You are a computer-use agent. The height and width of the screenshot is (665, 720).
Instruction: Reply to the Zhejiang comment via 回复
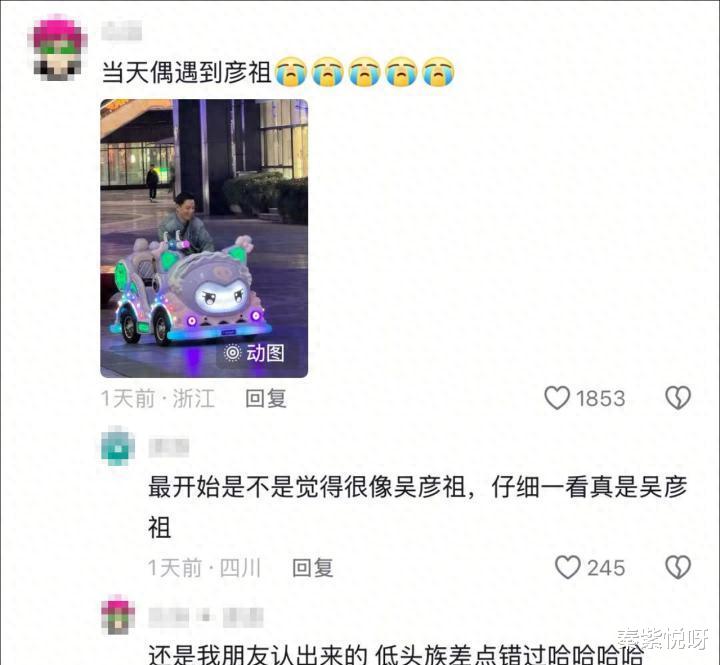(266, 398)
